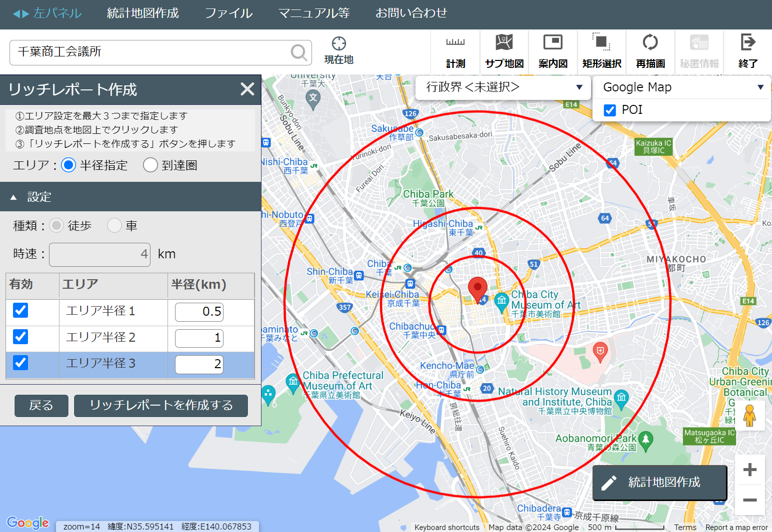Select the 車 car radio button
The image size is (772, 532).
(x=114, y=225)
